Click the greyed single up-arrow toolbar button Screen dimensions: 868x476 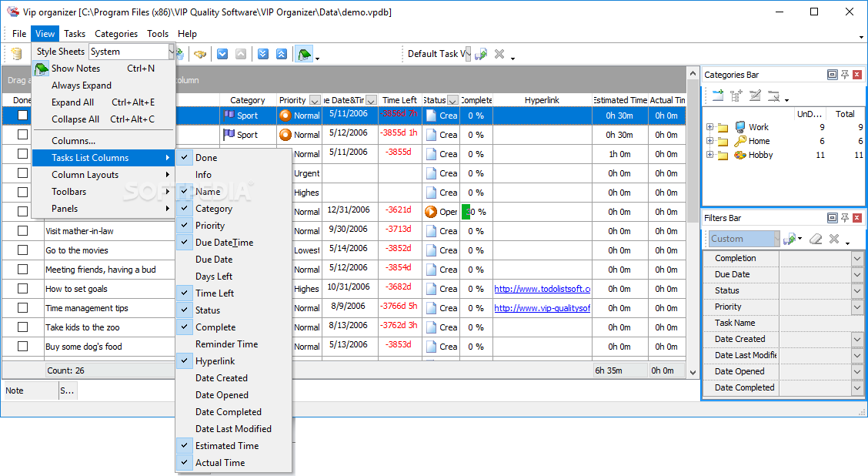241,54
